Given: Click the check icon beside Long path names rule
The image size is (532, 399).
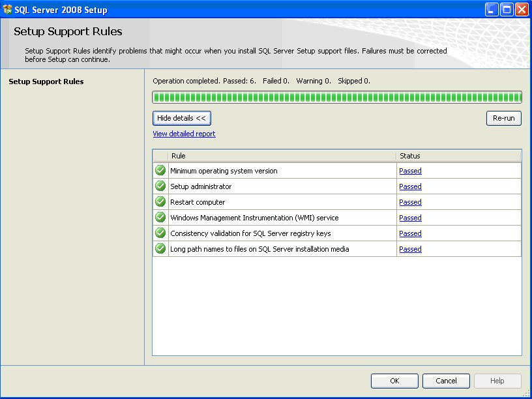Looking at the screenshot, I should pyautogui.click(x=160, y=249).
